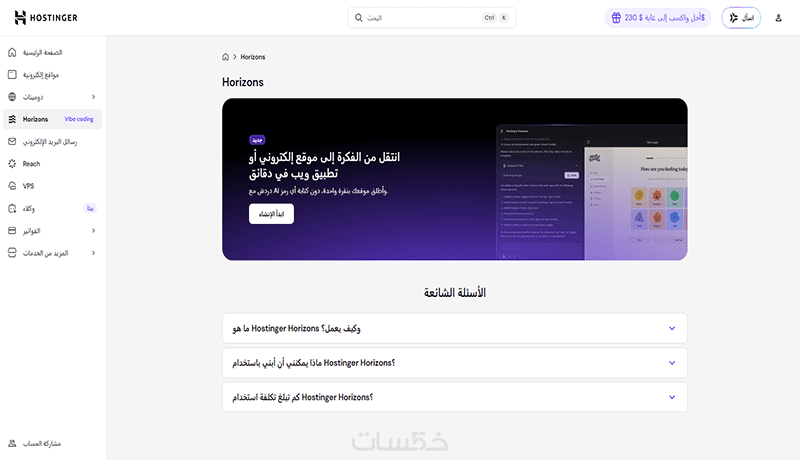Image resolution: width=800 pixels, height=460 pixels.
Task: Open the $230 referral offer button
Action: click(658, 18)
